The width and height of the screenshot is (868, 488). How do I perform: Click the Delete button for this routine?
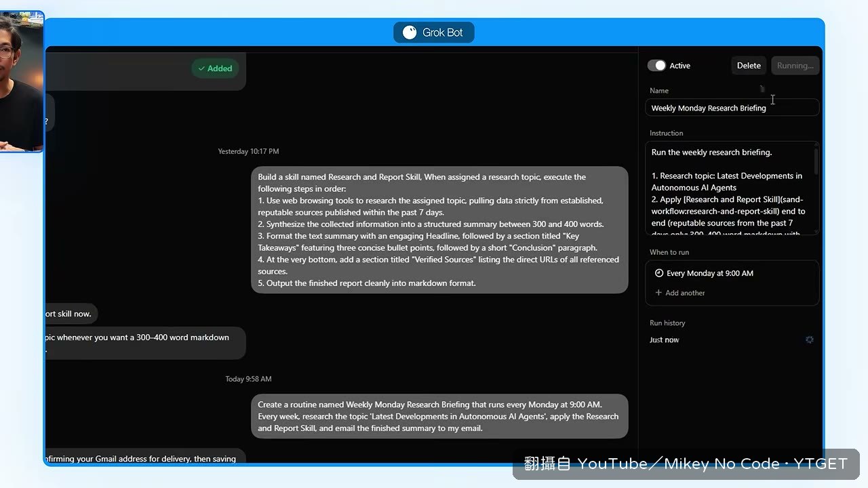point(749,66)
